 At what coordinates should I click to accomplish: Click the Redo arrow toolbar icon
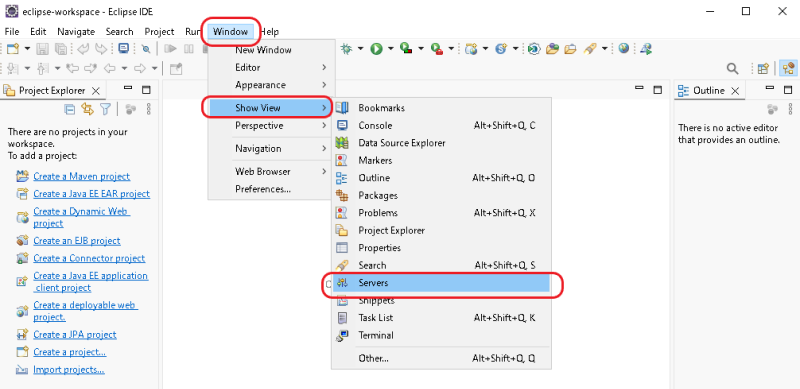click(x=102, y=49)
